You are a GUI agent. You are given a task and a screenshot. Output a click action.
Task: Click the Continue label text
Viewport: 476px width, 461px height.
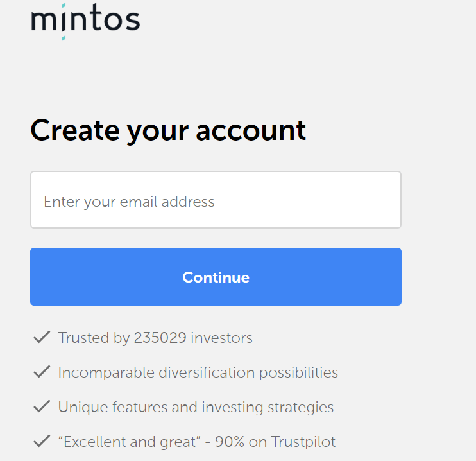point(216,277)
